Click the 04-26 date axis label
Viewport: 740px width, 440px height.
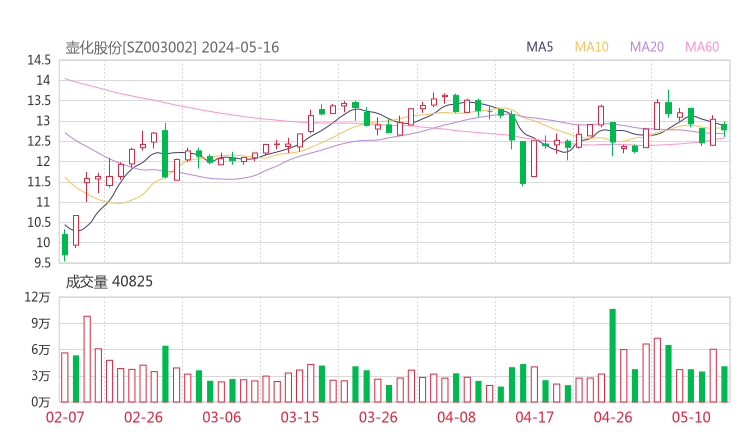(613, 417)
